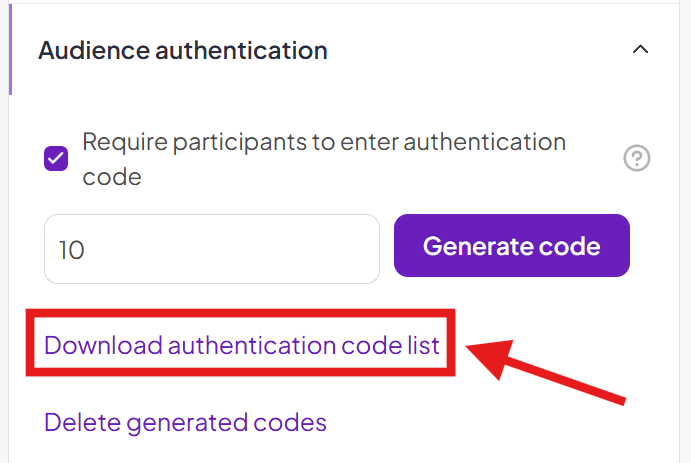Open the Download authentication code list link

(242, 345)
